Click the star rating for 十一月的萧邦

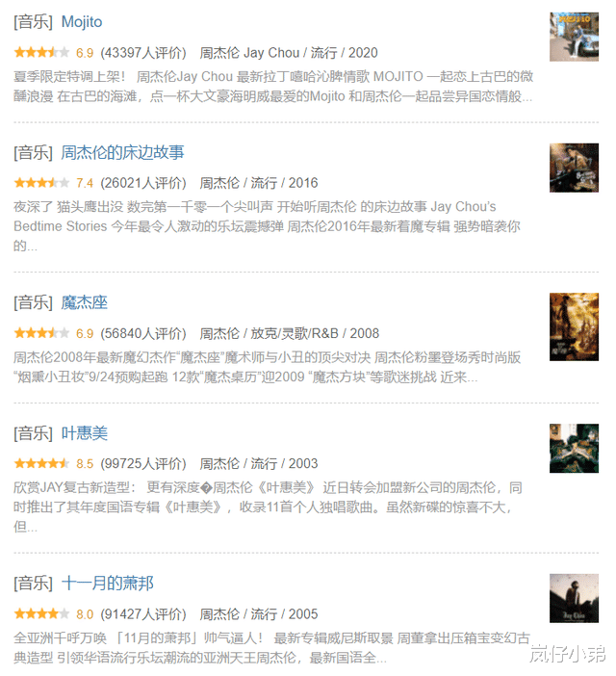pyautogui.click(x=41, y=613)
